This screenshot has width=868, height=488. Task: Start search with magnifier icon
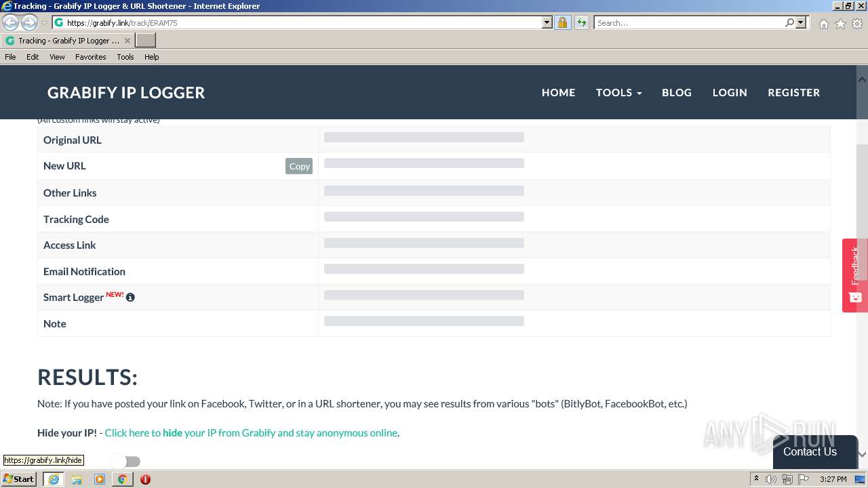pyautogui.click(x=789, y=22)
